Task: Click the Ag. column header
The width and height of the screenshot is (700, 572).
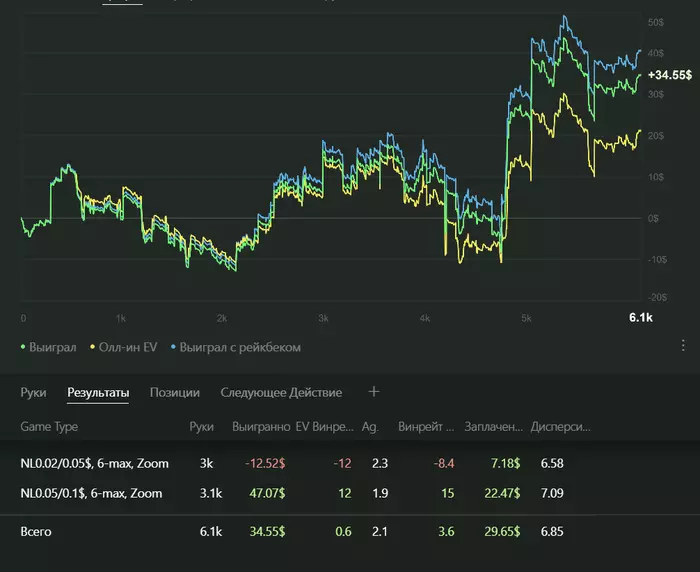Action: click(x=371, y=427)
